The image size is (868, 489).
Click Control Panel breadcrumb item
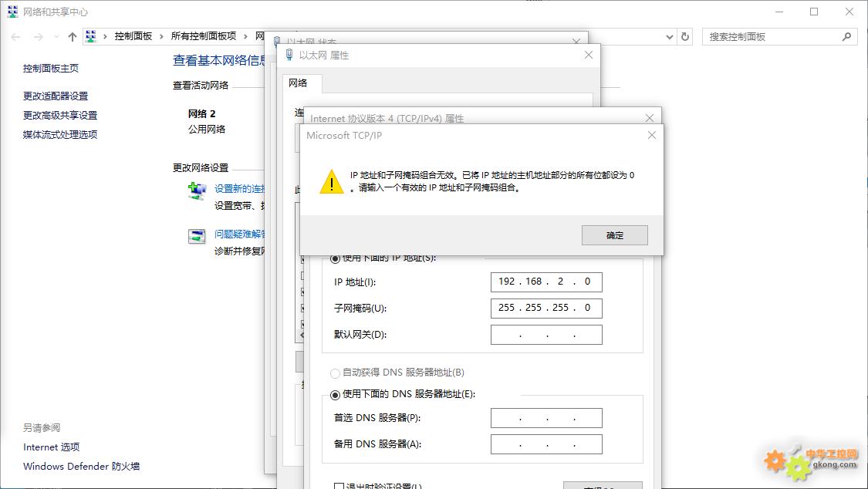133,36
